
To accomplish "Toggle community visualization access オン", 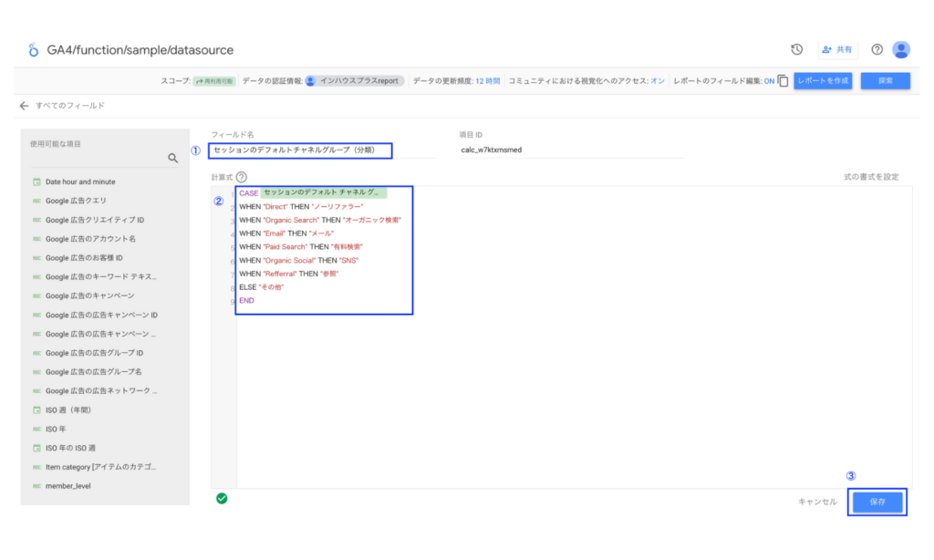I will pyautogui.click(x=657, y=81).
